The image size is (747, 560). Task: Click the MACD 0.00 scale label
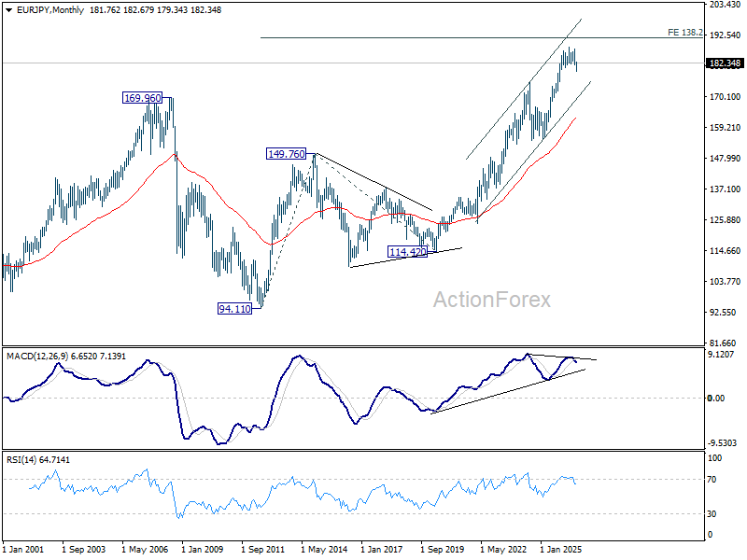pyautogui.click(x=716, y=399)
